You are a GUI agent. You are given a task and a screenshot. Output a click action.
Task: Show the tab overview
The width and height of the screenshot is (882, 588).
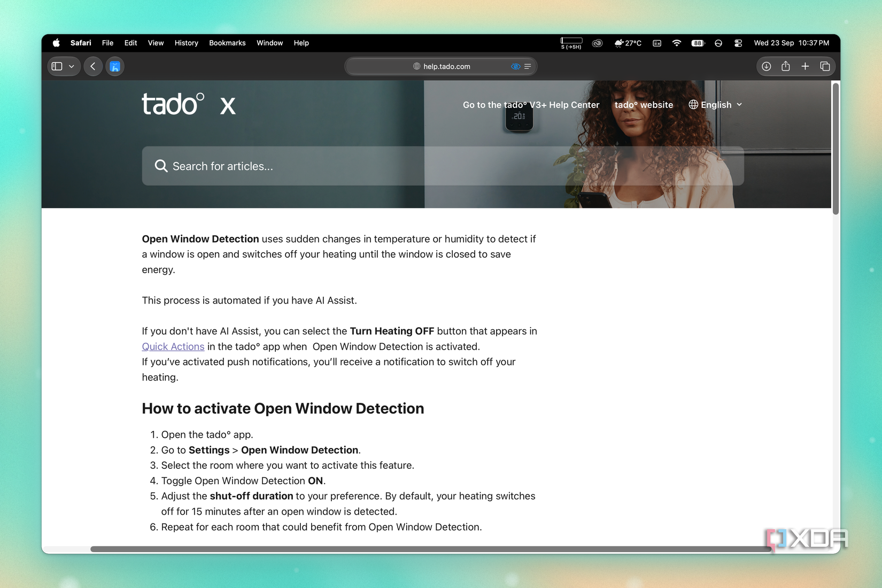coord(825,66)
